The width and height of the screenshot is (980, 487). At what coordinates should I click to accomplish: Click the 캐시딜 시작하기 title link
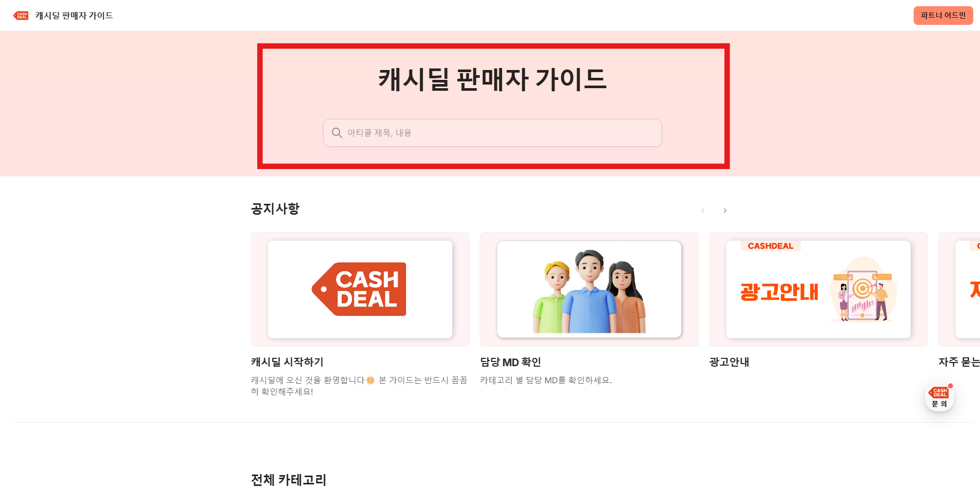pos(287,362)
